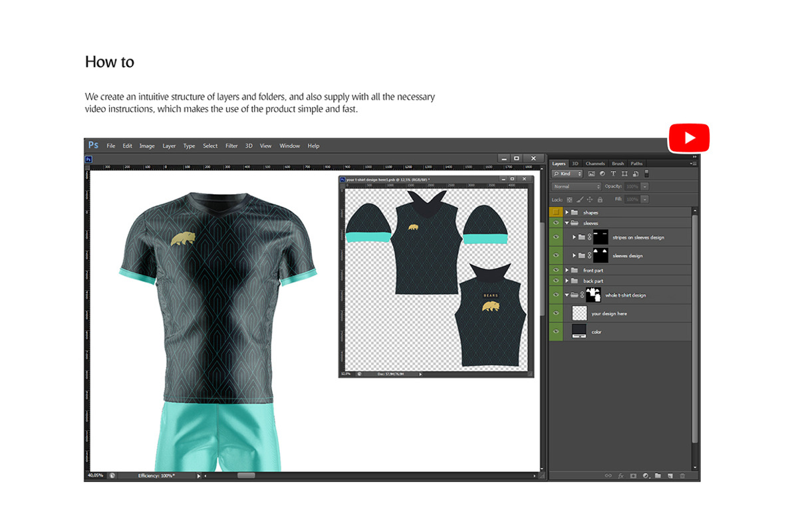Open the Kind filter dropdown
Viewport: 798px width, 532px height.
[x=567, y=174]
